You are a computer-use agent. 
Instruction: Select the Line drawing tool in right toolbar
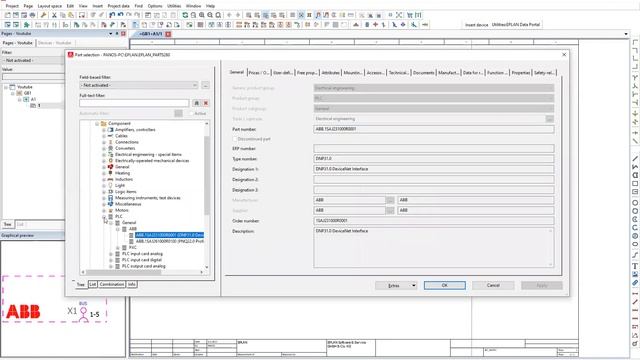[635, 158]
